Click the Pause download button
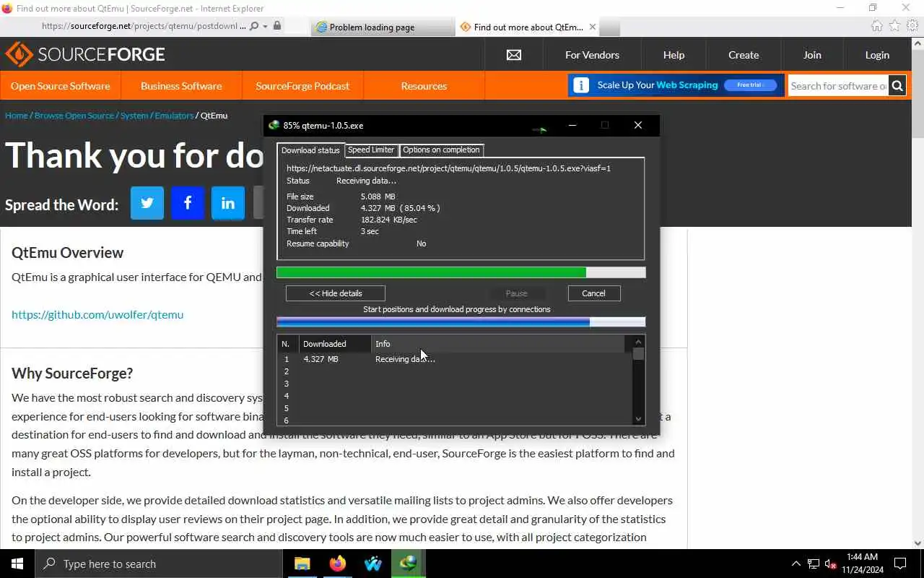924x578 pixels. [x=516, y=293]
